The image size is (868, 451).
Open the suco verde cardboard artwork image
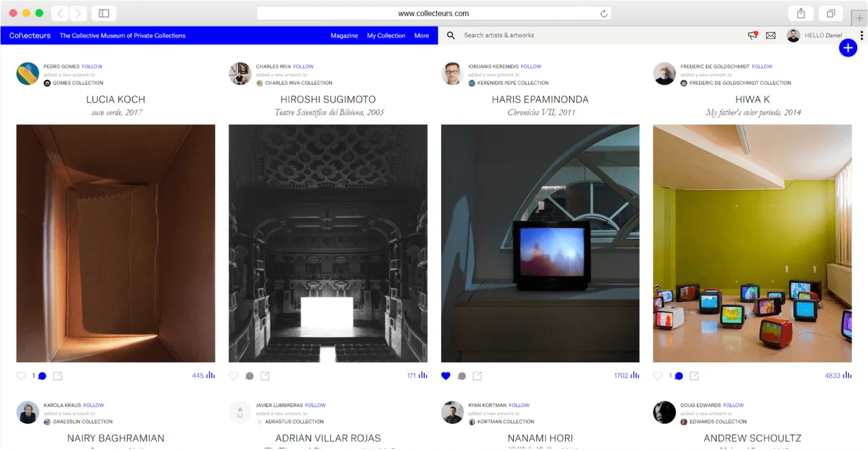(x=116, y=243)
